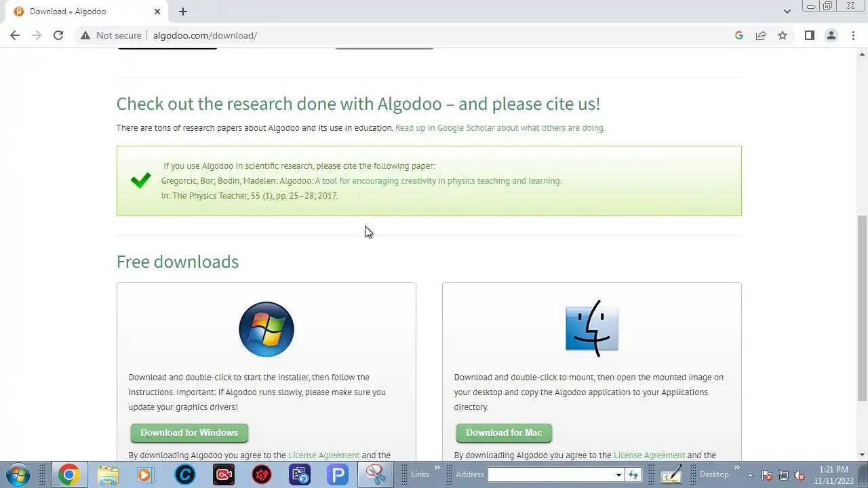
Task: Open the Chrome profile avatar
Action: 831,35
